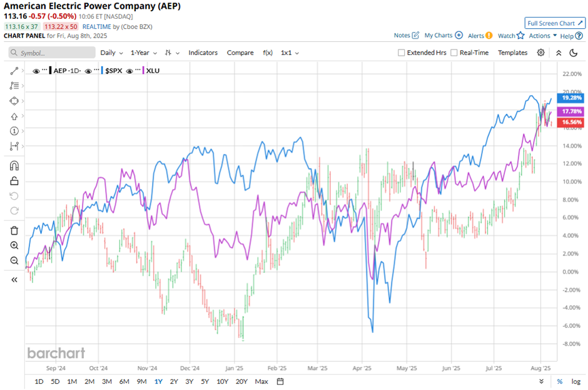The height and width of the screenshot is (390, 588).
Task: Open the f(x) expressions button
Action: [268, 53]
